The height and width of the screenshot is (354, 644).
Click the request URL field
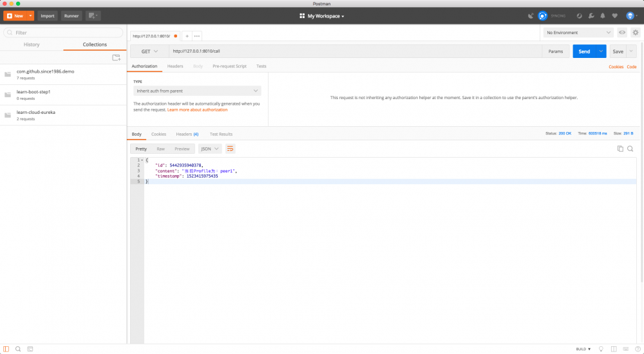(355, 51)
